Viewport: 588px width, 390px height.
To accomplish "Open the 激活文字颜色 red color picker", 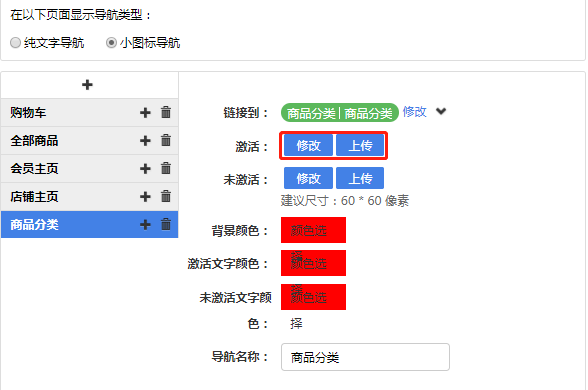I will (x=314, y=263).
